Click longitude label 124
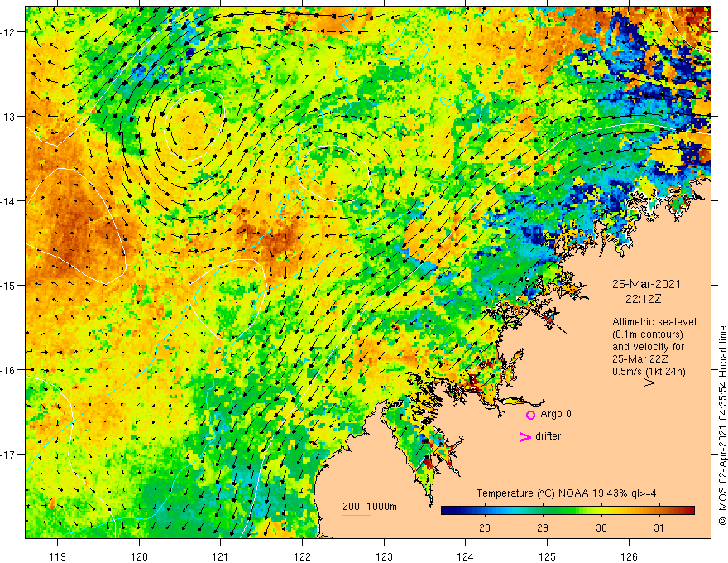 (466, 556)
